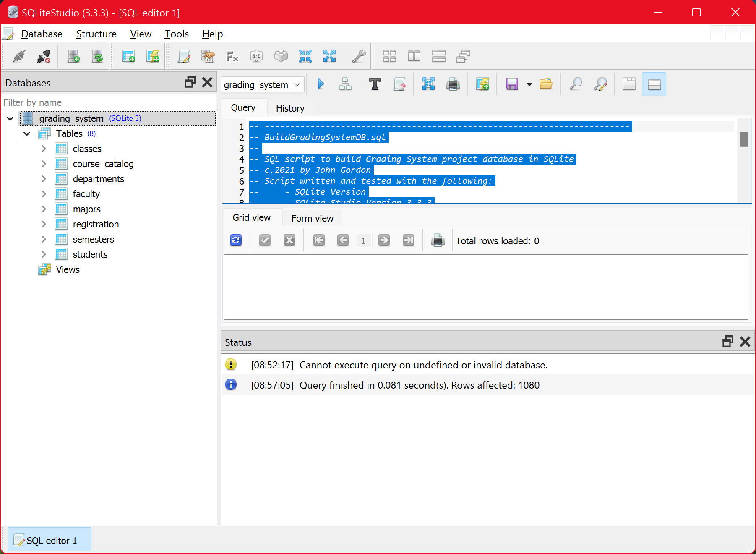
Task: Select the students table
Action: [x=90, y=255]
